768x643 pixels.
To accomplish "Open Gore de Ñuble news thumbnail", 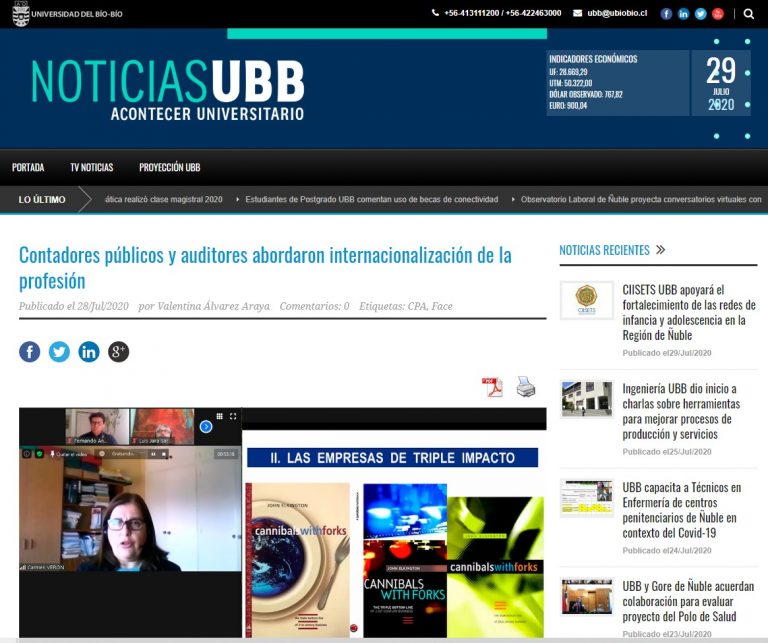I will click(586, 597).
